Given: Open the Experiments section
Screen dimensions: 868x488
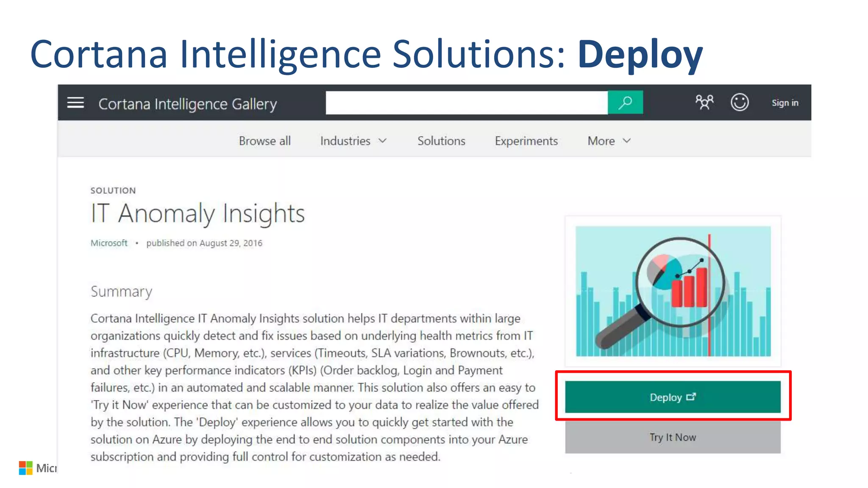Looking at the screenshot, I should (x=526, y=141).
